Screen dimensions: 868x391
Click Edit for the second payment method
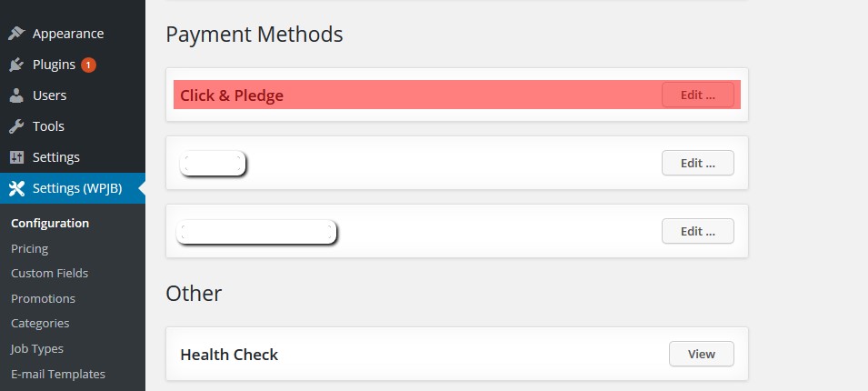click(x=697, y=163)
